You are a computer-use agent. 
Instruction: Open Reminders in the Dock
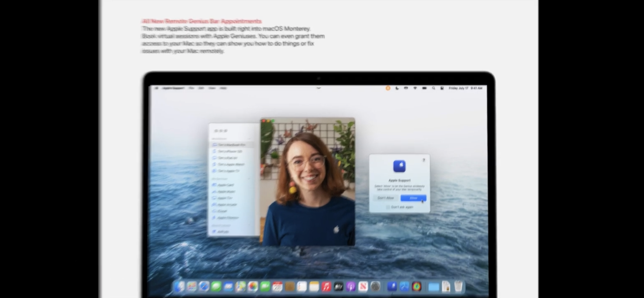coord(302,286)
